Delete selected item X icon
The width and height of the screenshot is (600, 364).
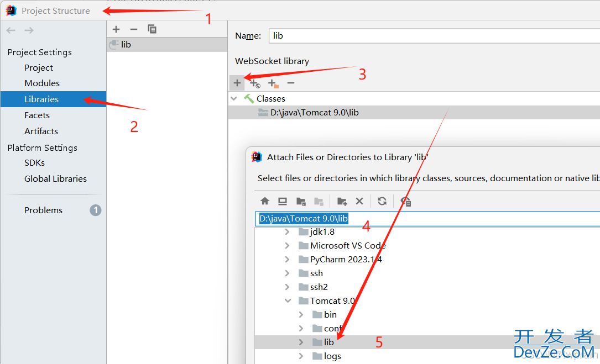click(x=359, y=201)
